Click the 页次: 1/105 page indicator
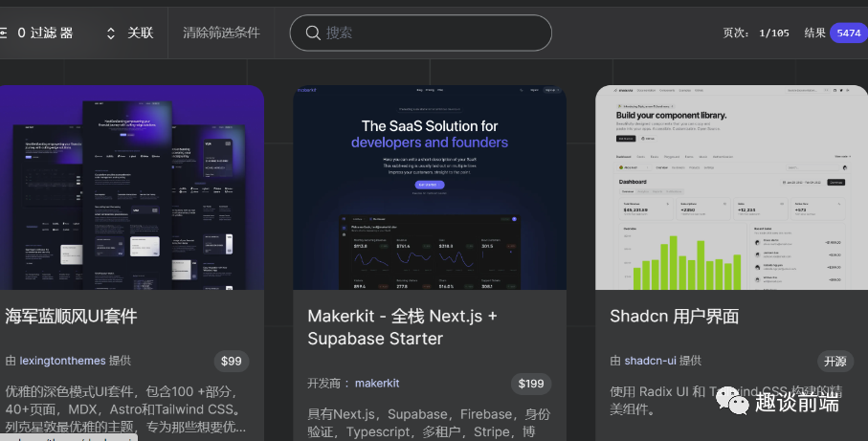Screen dimensions: 868x441 (x=756, y=33)
